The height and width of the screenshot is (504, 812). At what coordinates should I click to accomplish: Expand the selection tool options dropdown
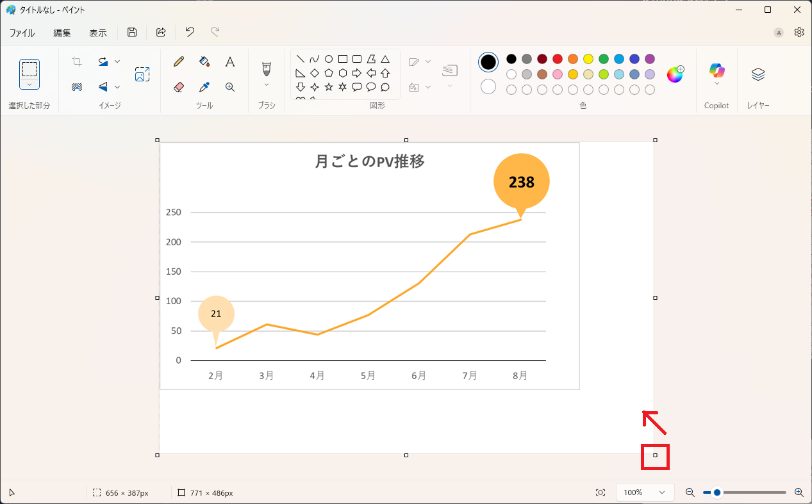pos(29,84)
